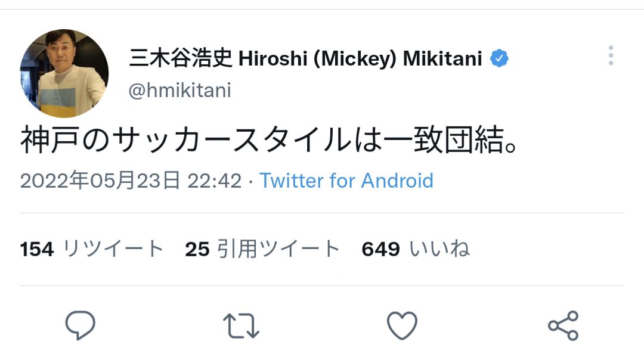Select the tweet text about 神戸
This screenshot has width=644, height=363.
(268, 142)
